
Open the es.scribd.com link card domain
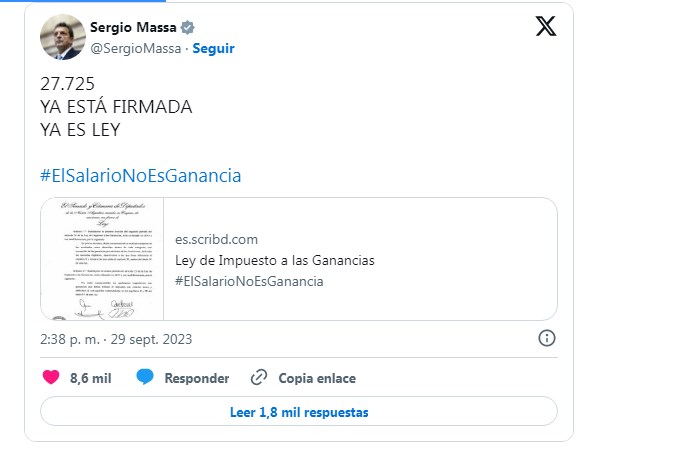click(217, 239)
